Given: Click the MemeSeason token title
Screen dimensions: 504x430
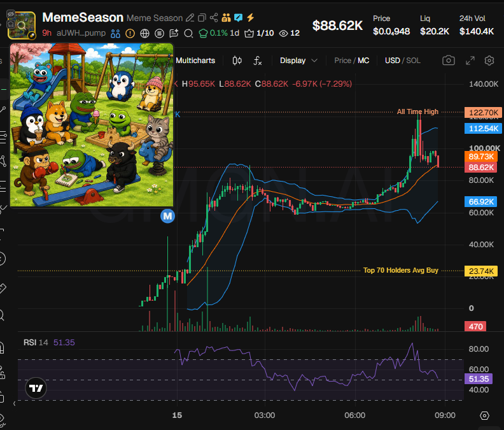Looking at the screenshot, I should tap(83, 17).
